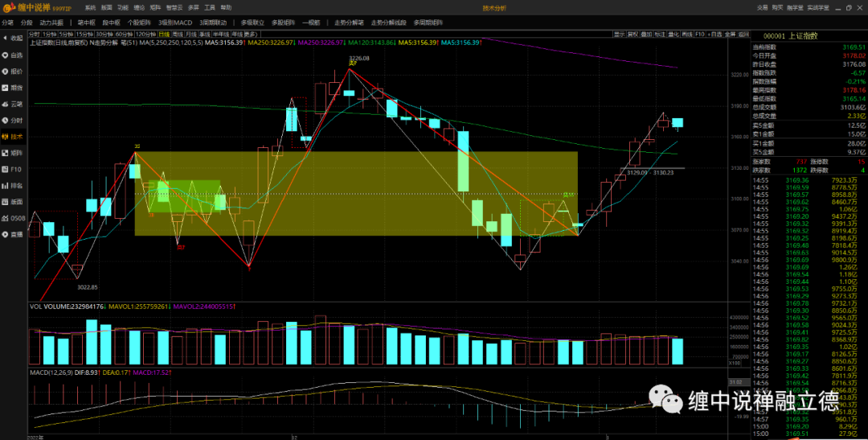Viewport: 868px width, 440px height.
Task: Open 矩阵 matrix view in sidebar
Action: pyautogui.click(x=14, y=152)
